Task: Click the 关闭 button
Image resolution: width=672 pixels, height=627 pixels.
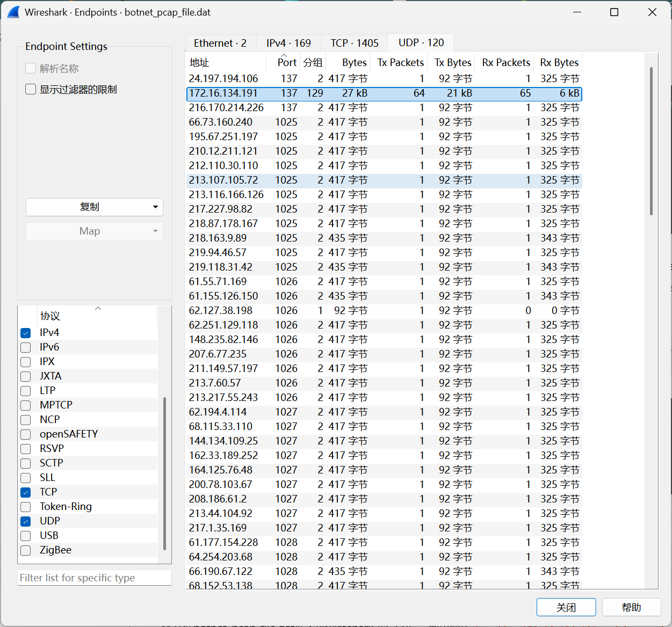Action: 566,607
